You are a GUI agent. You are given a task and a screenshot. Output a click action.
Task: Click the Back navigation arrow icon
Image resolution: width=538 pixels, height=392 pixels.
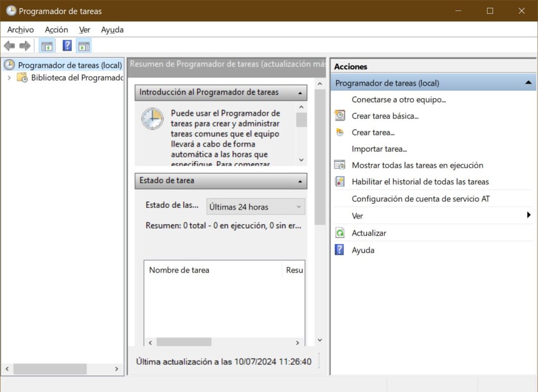(x=9, y=46)
